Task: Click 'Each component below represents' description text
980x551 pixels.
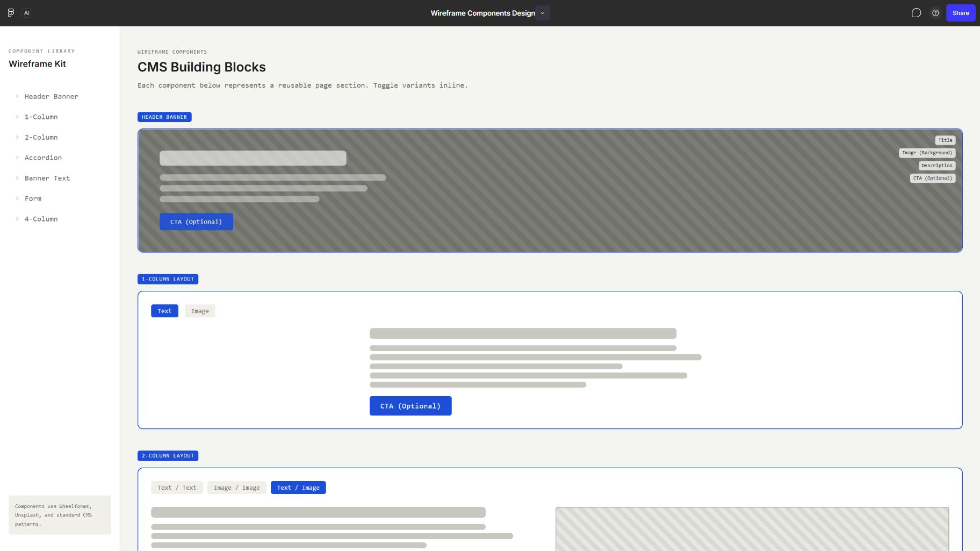Action: click(x=302, y=85)
